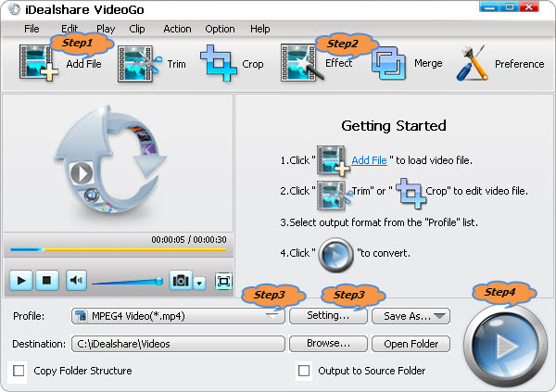The image size is (556, 392).
Task: Follow the Add File link
Action: click(369, 160)
